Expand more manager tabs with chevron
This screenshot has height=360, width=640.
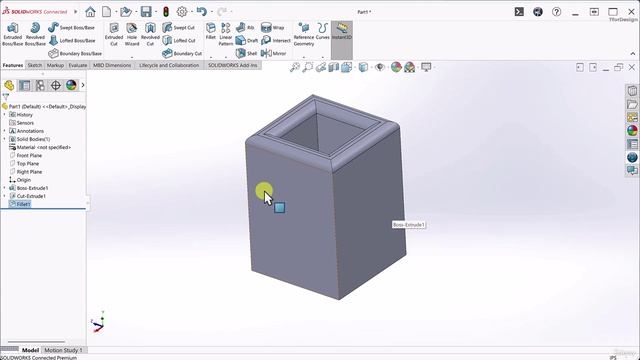click(83, 85)
